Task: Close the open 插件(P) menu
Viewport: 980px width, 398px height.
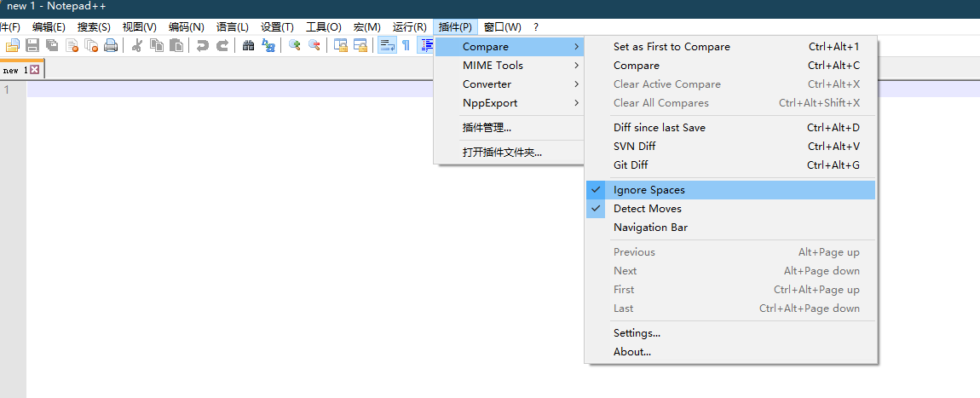Action: (x=456, y=27)
